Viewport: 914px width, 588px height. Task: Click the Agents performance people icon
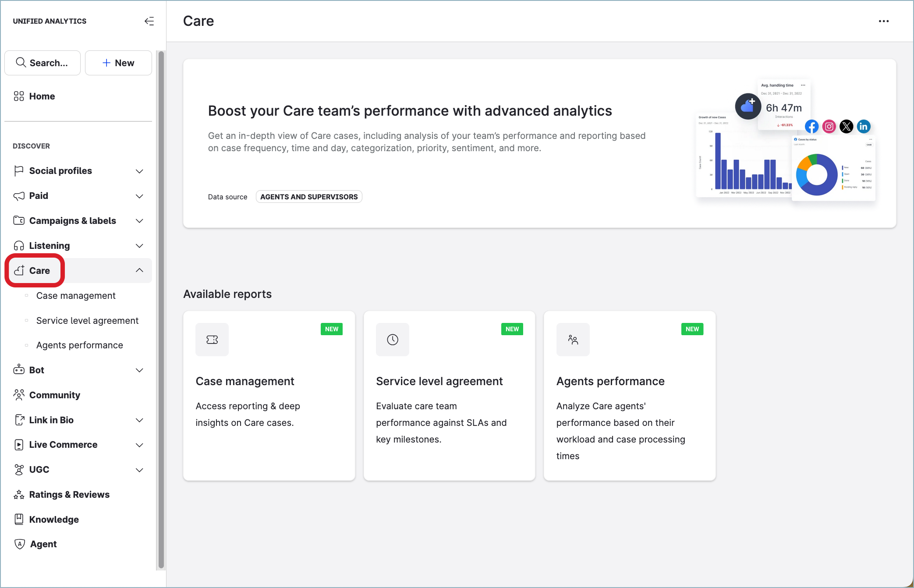point(573,340)
